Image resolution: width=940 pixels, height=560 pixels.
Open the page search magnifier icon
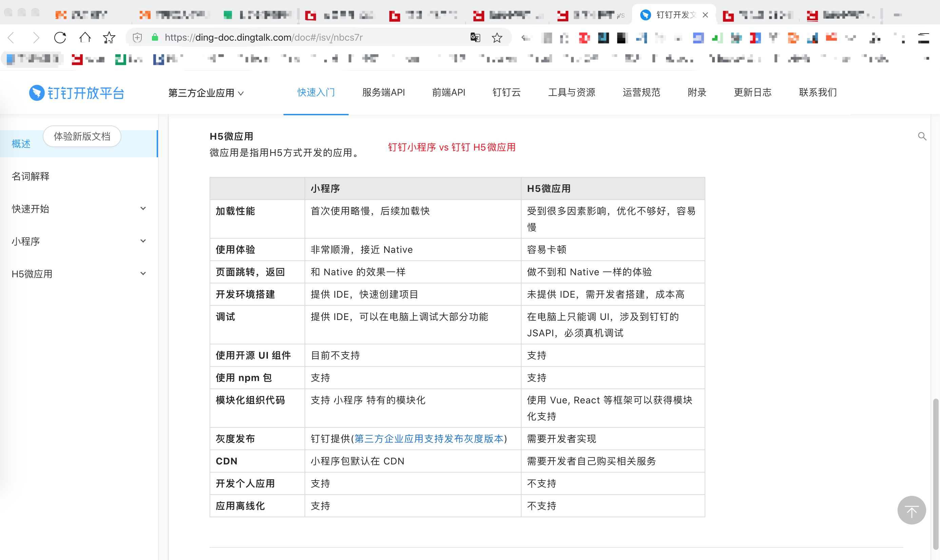coord(922,136)
